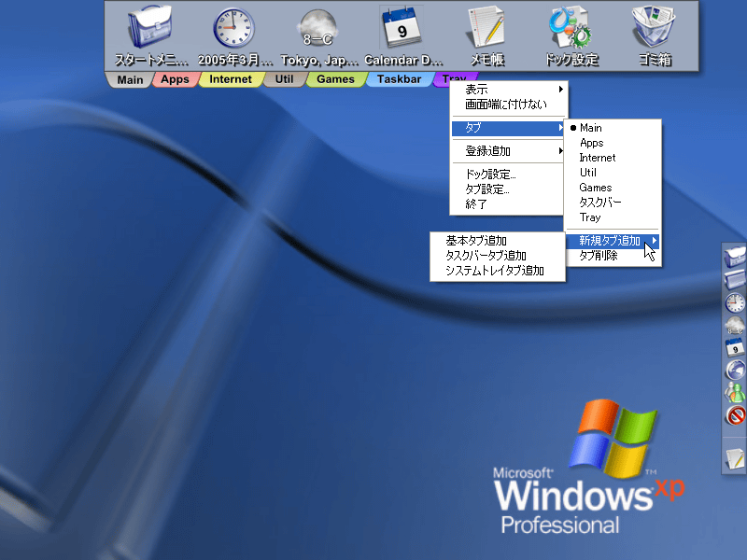This screenshot has height=560, width=747.
Task: Open the globe browser icon in side dock
Action: pyautogui.click(x=735, y=370)
